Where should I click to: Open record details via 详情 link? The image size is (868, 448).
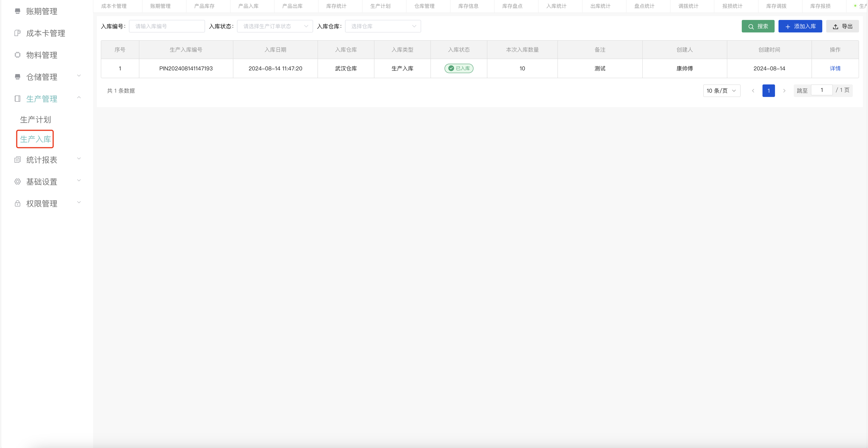pos(836,68)
